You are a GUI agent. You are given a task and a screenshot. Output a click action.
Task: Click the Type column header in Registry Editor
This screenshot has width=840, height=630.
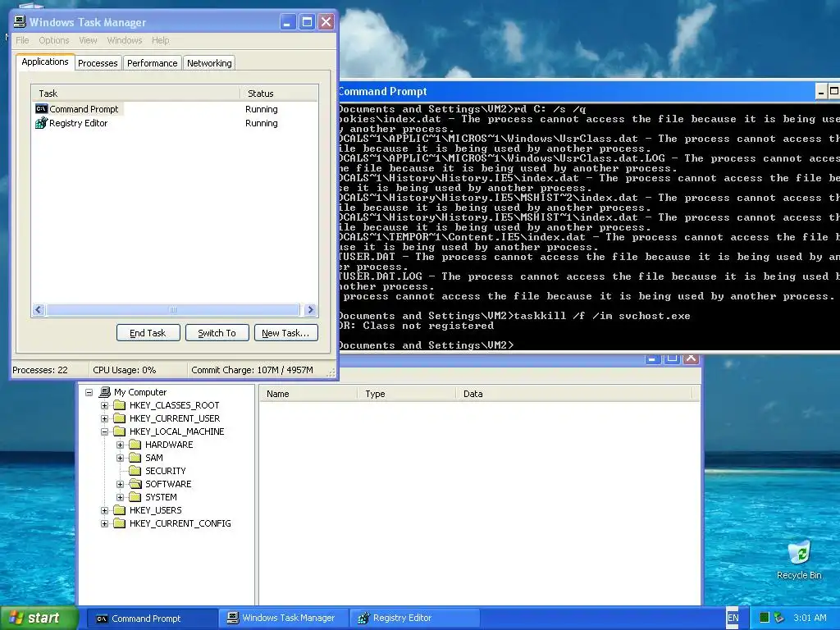[407, 394]
